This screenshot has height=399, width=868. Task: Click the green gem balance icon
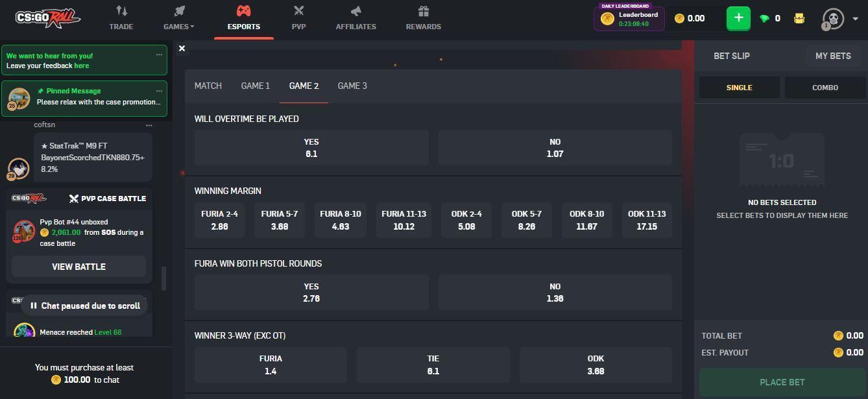pos(764,19)
